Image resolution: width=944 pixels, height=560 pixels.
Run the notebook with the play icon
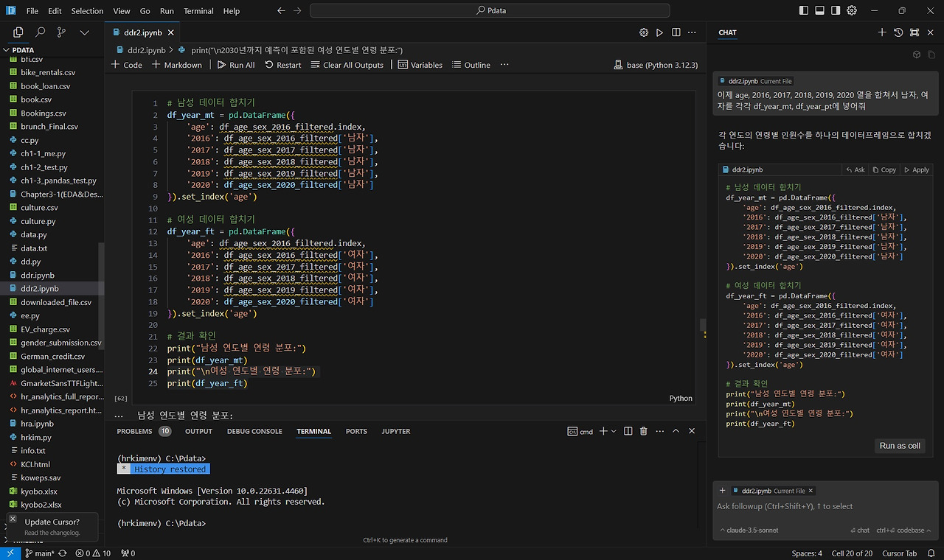coord(659,32)
